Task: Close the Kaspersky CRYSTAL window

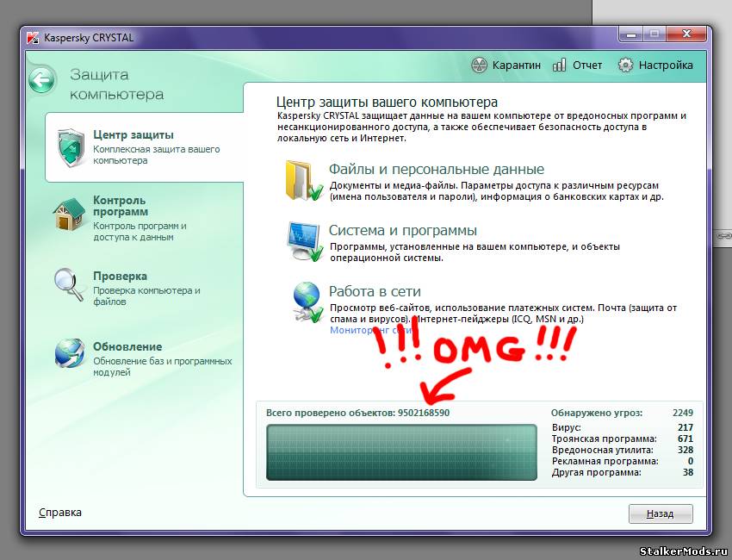Action: (x=686, y=34)
